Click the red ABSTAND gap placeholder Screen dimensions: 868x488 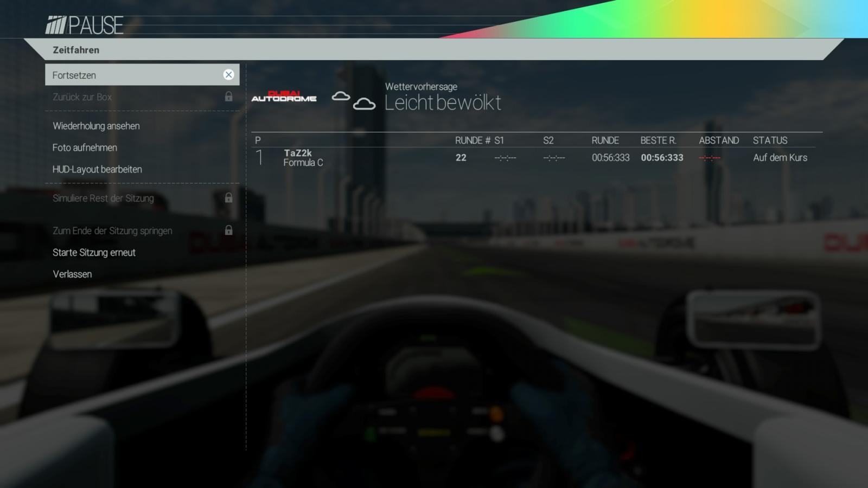710,158
